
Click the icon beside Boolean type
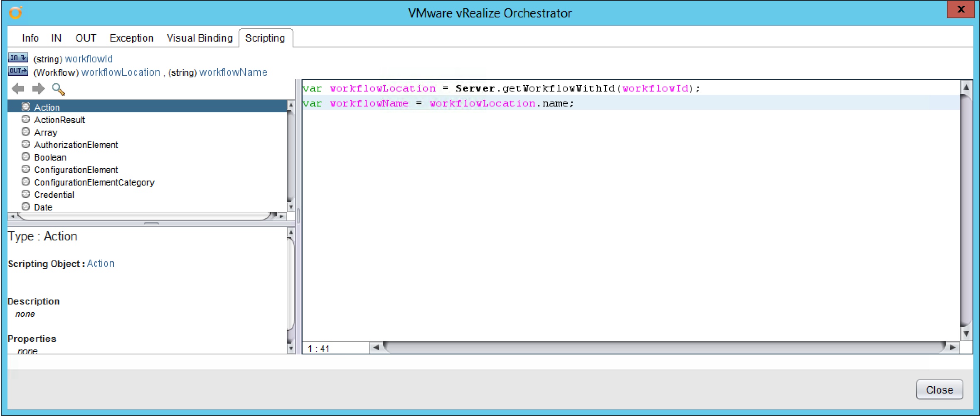[x=25, y=157]
